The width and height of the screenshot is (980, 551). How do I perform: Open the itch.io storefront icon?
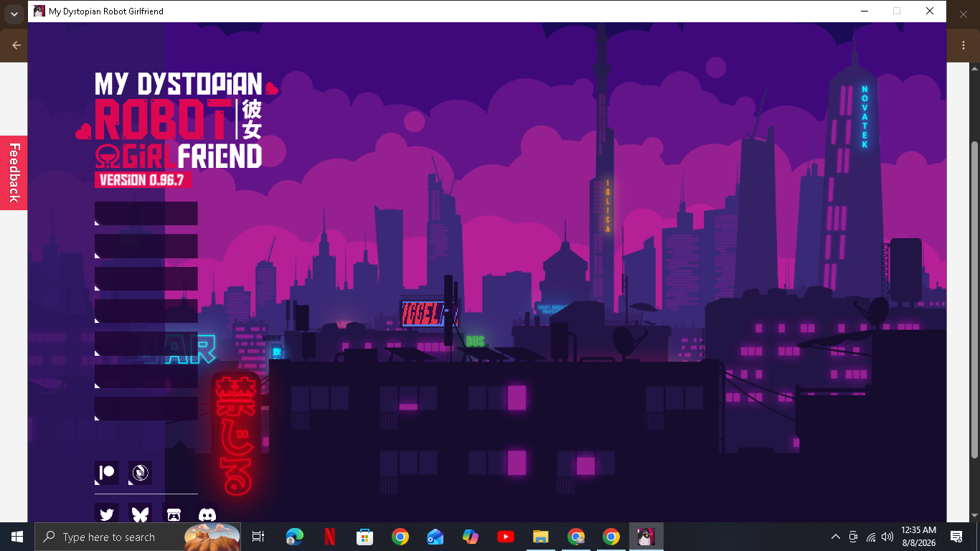[x=174, y=514]
